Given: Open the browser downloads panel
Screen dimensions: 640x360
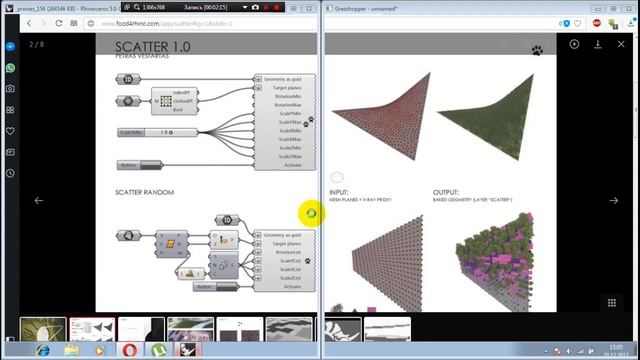Looking at the screenshot, I should 631,23.
